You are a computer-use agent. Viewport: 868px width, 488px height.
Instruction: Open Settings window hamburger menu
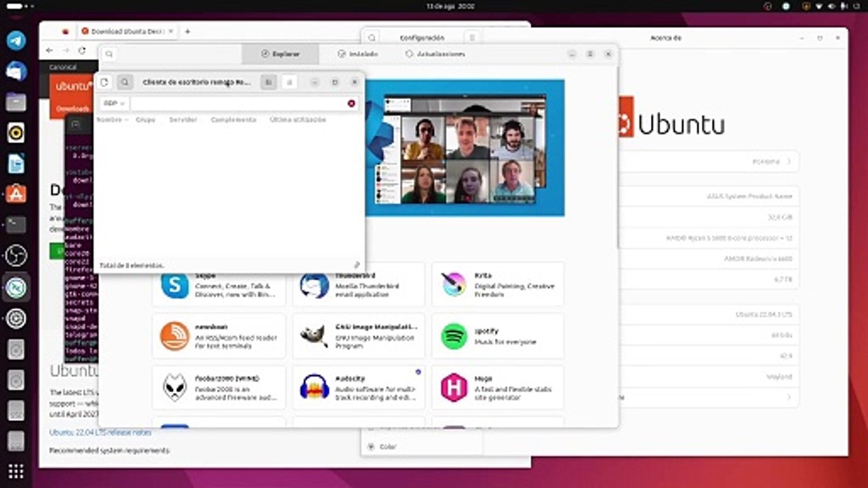(473, 38)
